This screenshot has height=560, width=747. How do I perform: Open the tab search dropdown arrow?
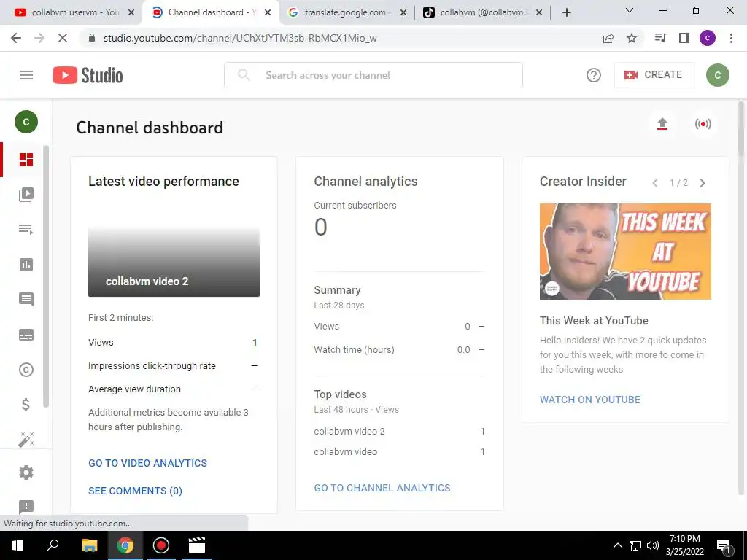coord(630,10)
